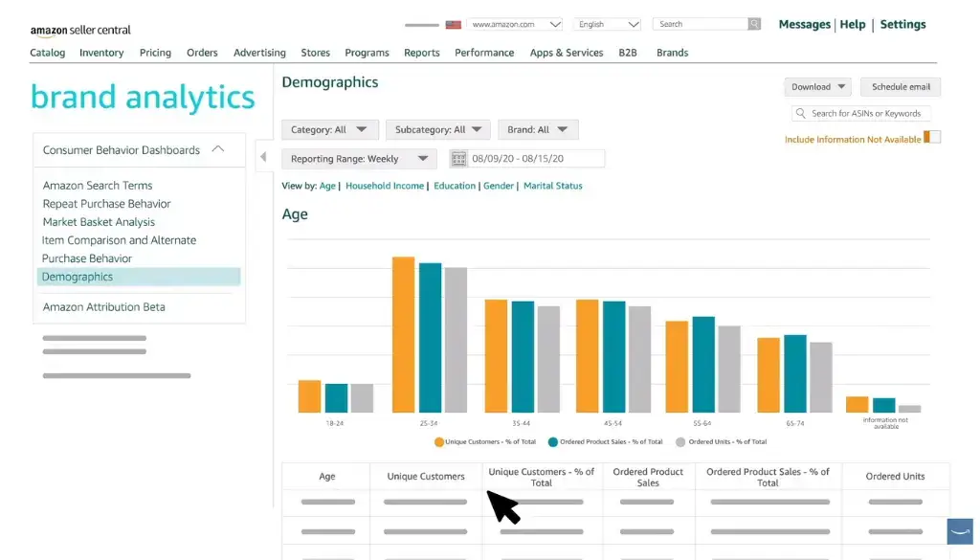Click the orange bar for 25-34 age group

tap(403, 334)
